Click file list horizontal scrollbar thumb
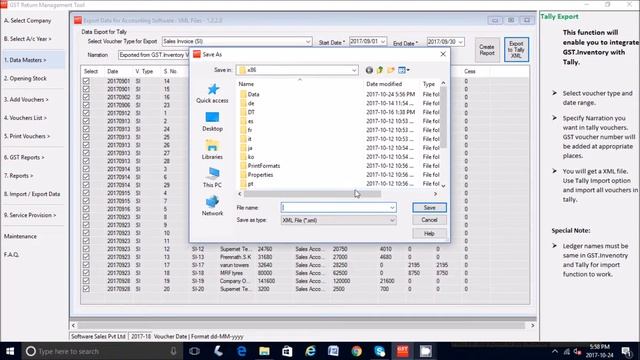 pos(313,194)
